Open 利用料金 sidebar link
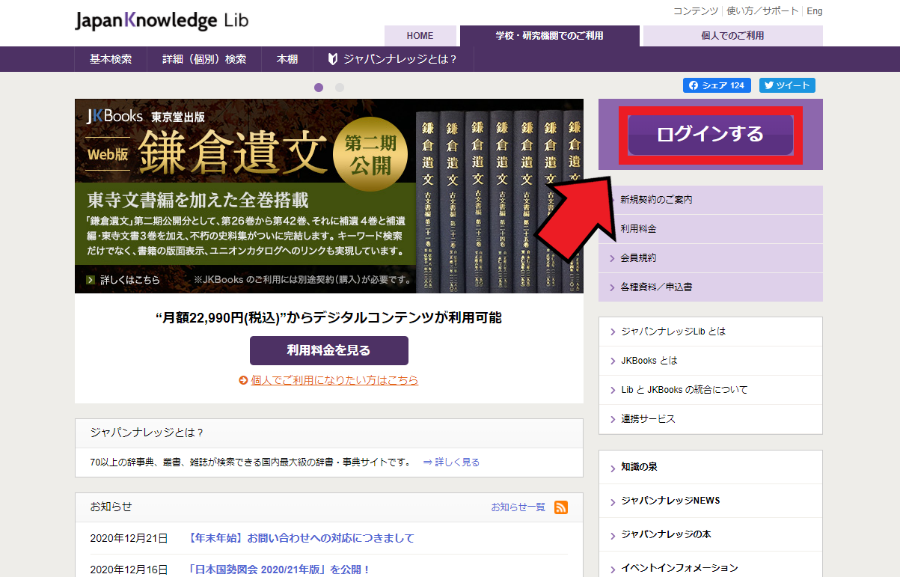900x577 pixels. pyautogui.click(x=711, y=229)
